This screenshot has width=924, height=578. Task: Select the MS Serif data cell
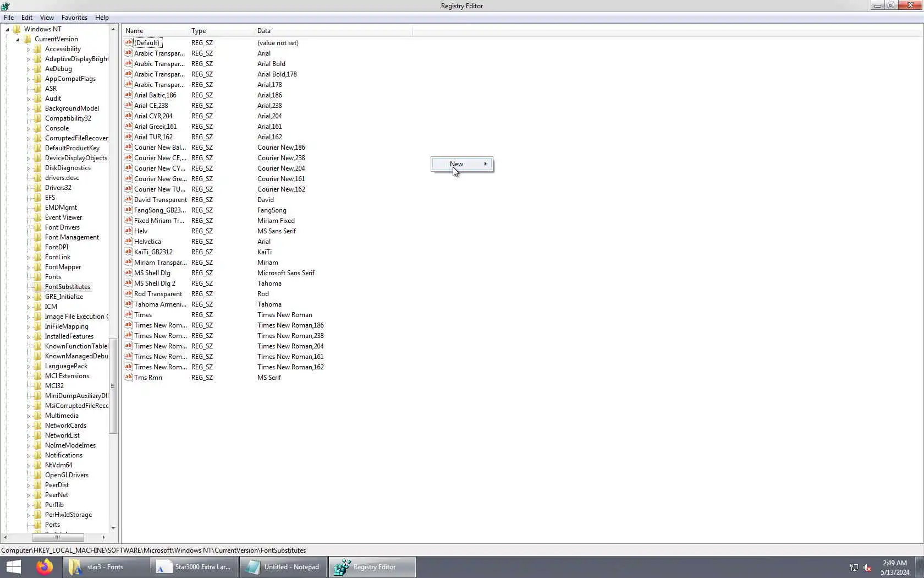pos(269,378)
